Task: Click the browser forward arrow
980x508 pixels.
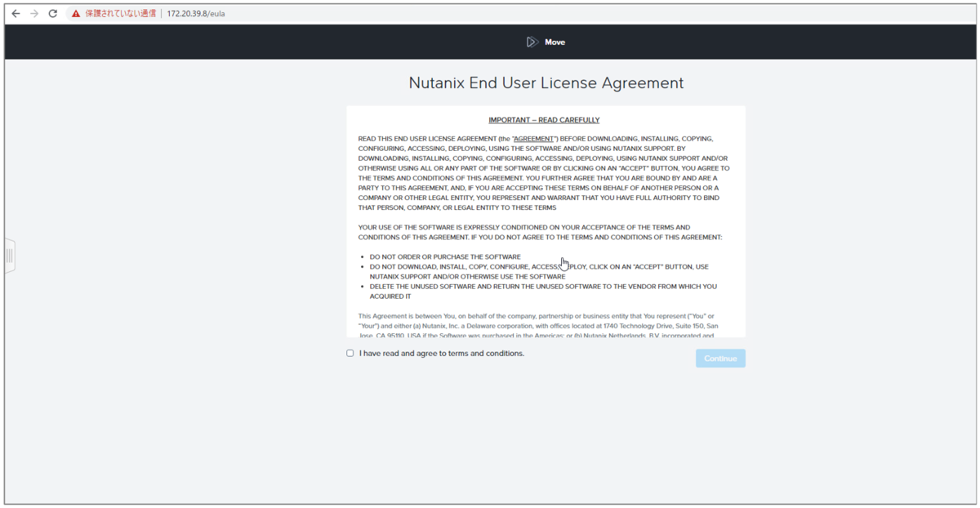Action: pyautogui.click(x=33, y=14)
